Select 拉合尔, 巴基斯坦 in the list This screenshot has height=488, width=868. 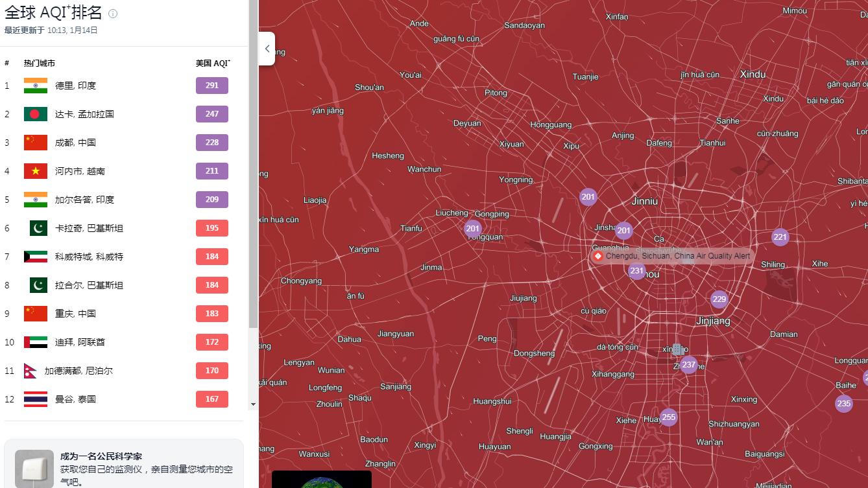(89, 285)
